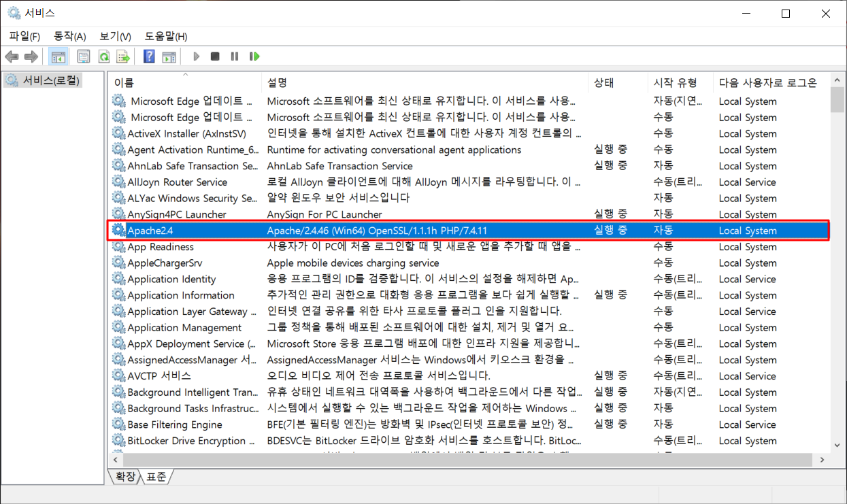This screenshot has width=847, height=504.
Task: Toggle the Show/Hide Console Tree icon
Action: click(x=59, y=56)
